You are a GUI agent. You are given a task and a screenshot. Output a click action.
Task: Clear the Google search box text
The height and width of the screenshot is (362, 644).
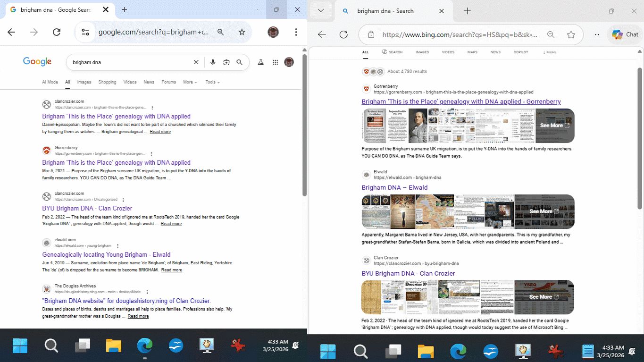196,62
